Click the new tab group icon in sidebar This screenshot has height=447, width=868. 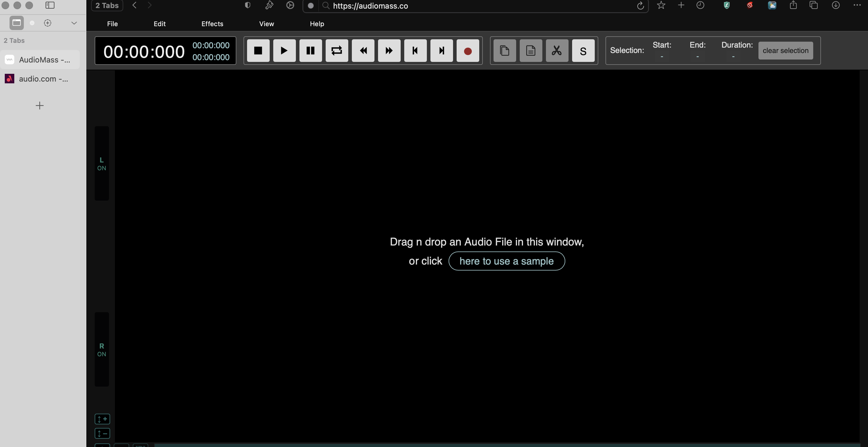tap(48, 23)
